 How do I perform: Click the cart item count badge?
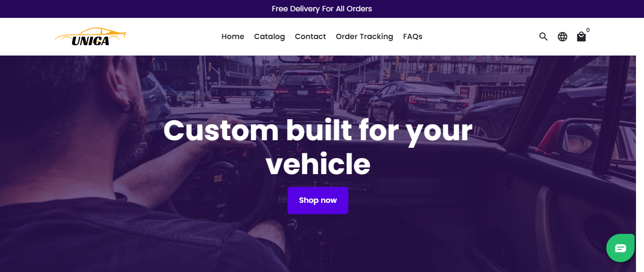click(x=588, y=30)
